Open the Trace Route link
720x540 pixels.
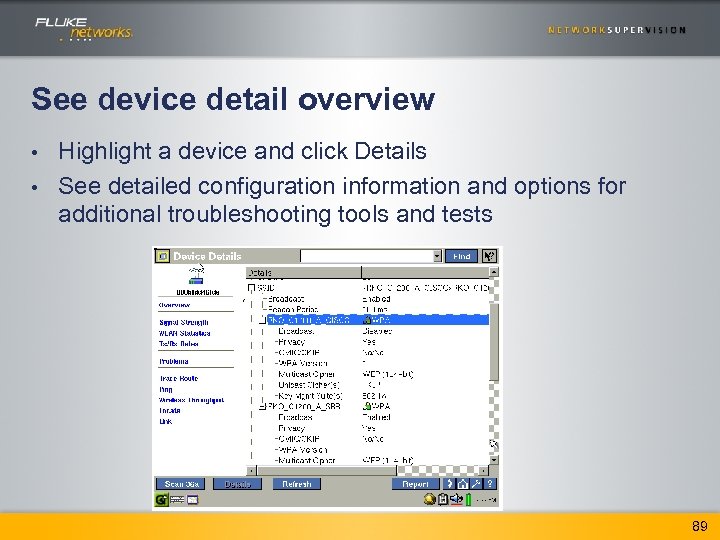179,379
